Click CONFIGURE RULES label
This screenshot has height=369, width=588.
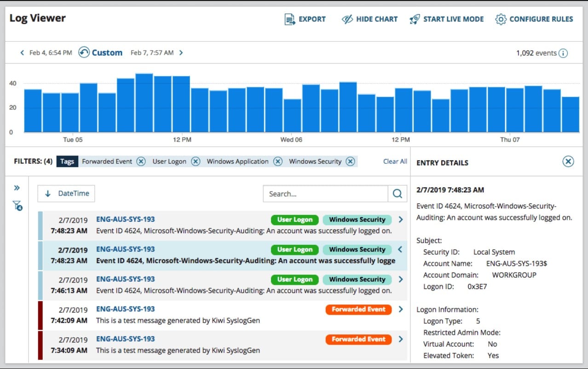pos(542,19)
